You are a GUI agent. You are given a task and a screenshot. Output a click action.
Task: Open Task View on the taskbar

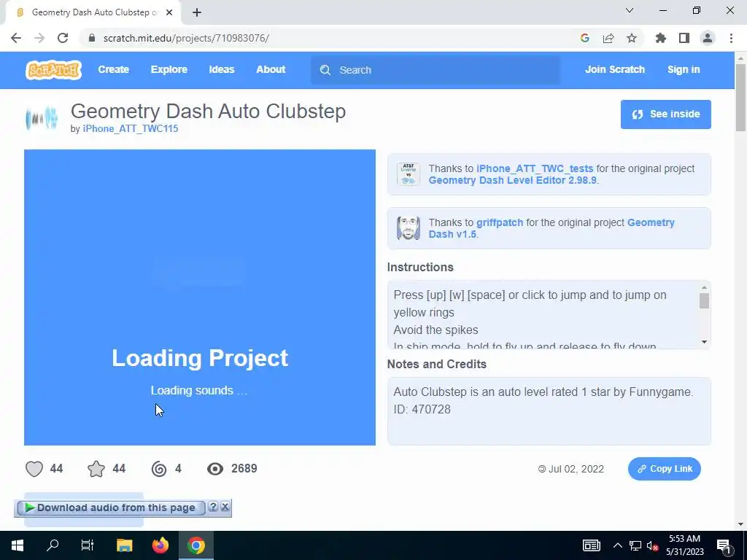[x=88, y=545]
